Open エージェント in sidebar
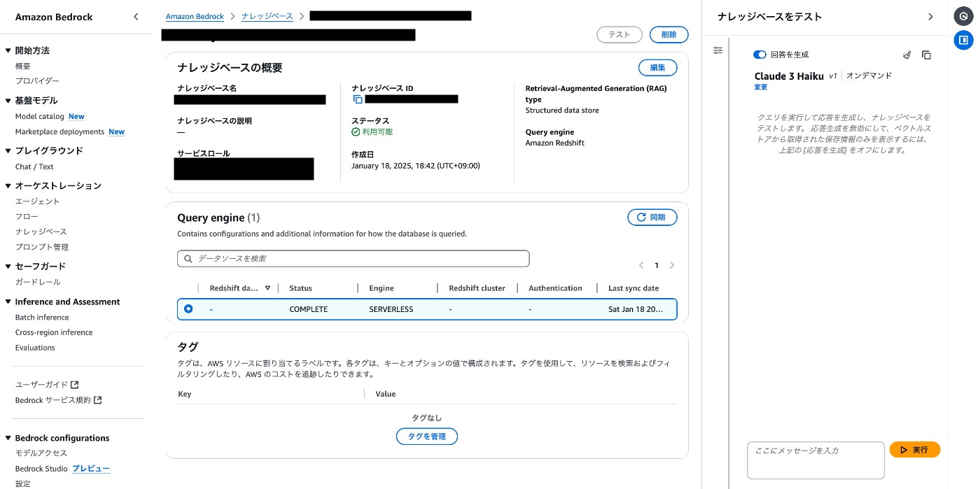980x489 pixels. [38, 201]
